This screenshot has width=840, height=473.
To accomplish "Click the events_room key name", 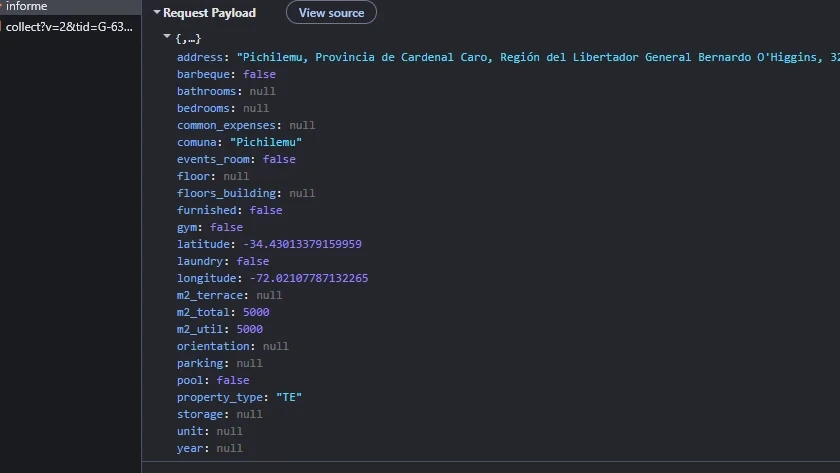I will click(x=213, y=159).
